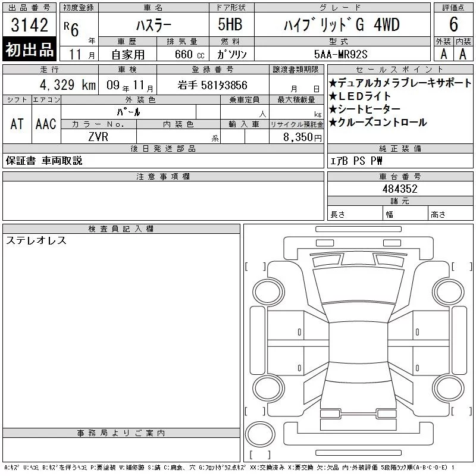This screenshot has width=476, height=476.
Task: Click the hood area on car diagram
Action: pos(358,286)
